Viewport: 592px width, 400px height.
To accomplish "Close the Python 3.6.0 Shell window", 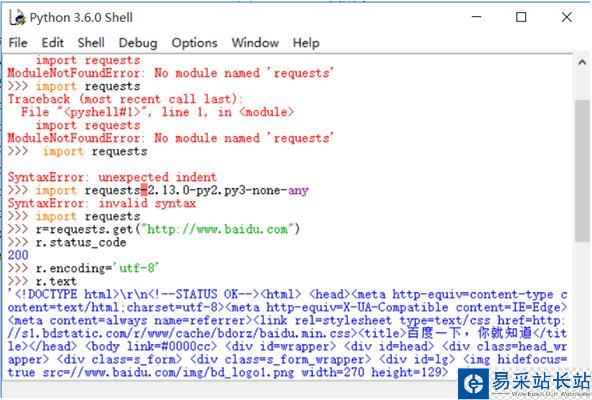I will 566,17.
